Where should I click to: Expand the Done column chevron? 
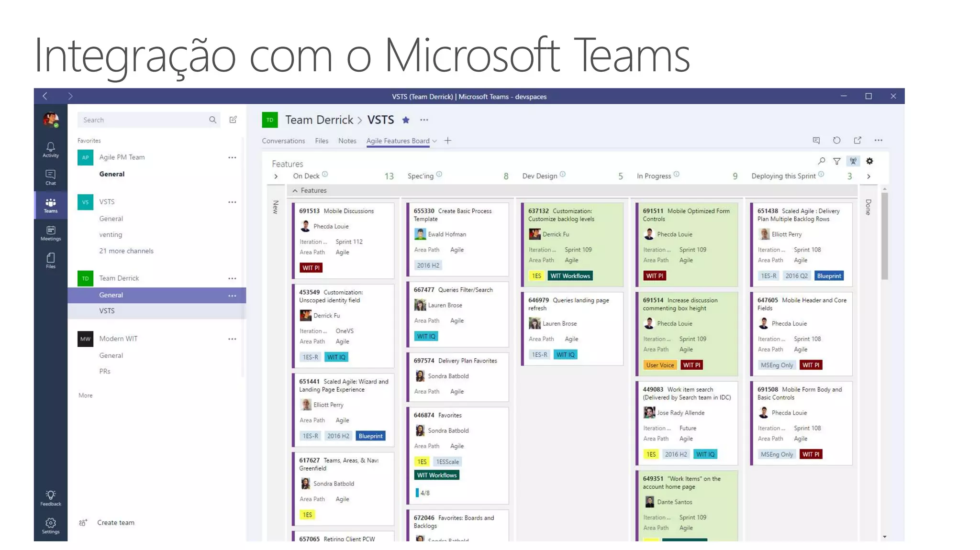pos(869,176)
